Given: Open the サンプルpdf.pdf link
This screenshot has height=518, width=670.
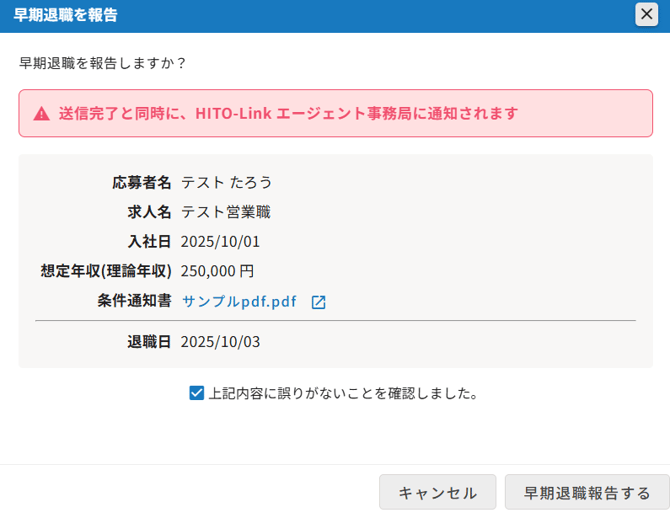Looking at the screenshot, I should coord(239,301).
